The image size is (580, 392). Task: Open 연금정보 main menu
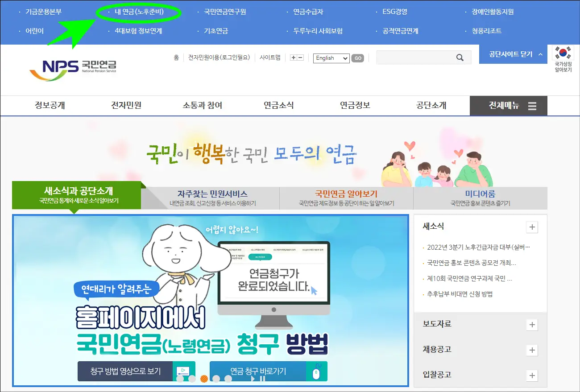click(x=355, y=106)
